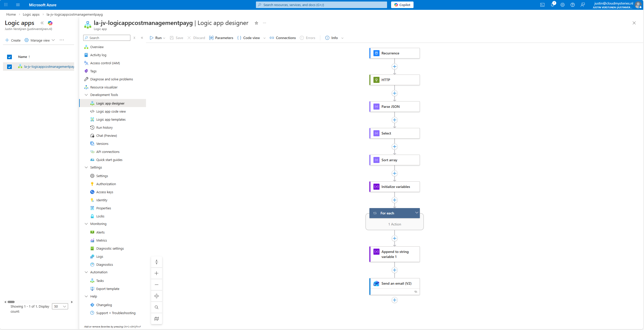The image size is (644, 330).
Task: Focus the global resource search box
Action: click(321, 5)
